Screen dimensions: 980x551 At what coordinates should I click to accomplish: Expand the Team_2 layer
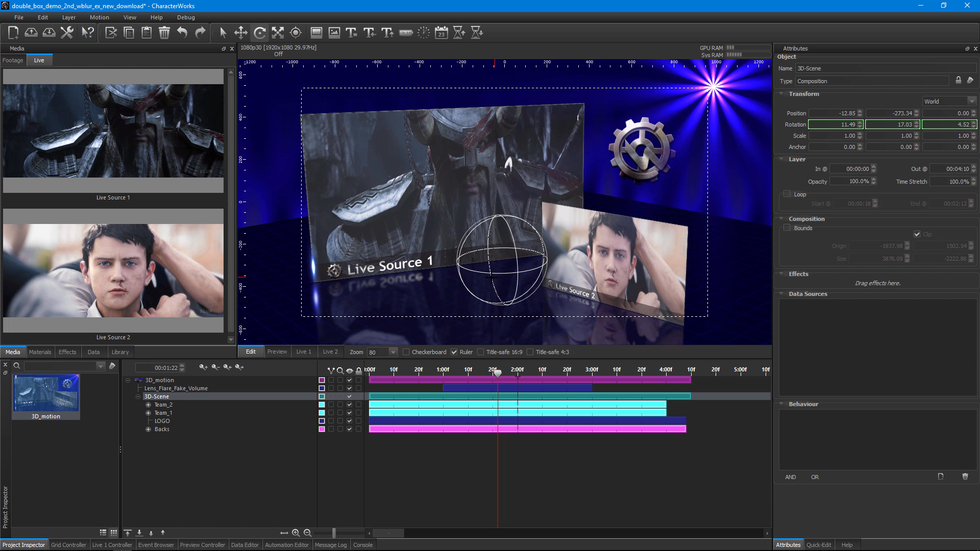click(x=149, y=405)
